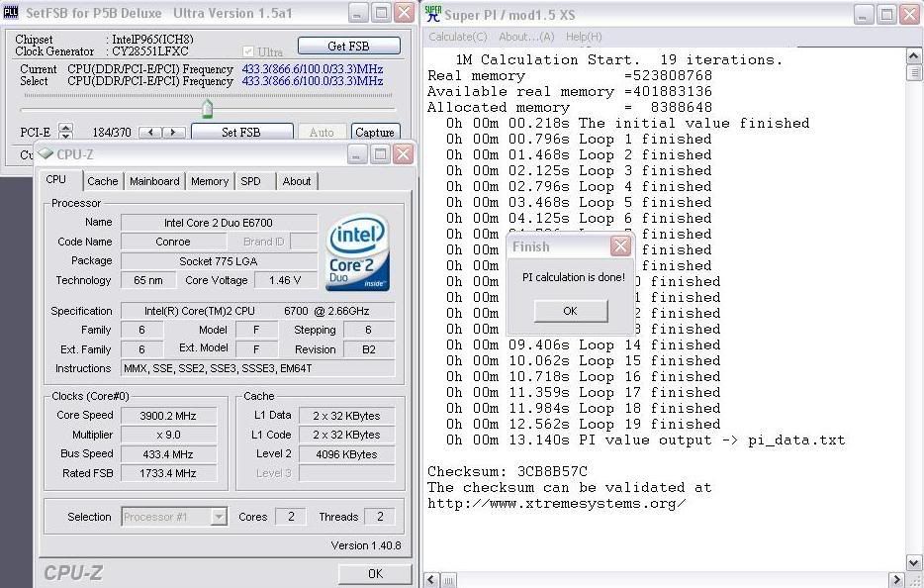The image size is (924, 588).
Task: Click the Super PI vertical scroll up arrow
Action: [x=913, y=56]
